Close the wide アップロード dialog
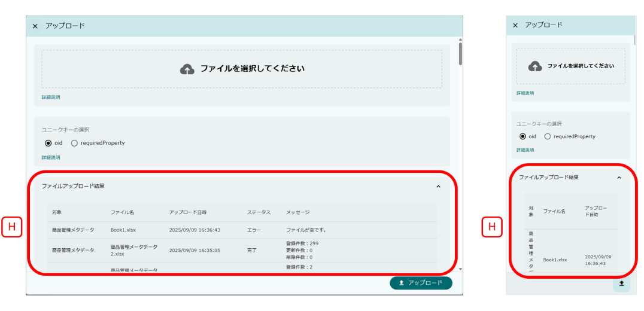The image size is (644, 311). 35,26
